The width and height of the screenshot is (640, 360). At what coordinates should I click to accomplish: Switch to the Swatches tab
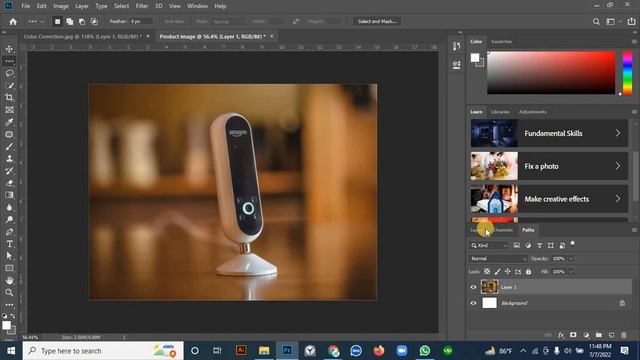coord(501,42)
